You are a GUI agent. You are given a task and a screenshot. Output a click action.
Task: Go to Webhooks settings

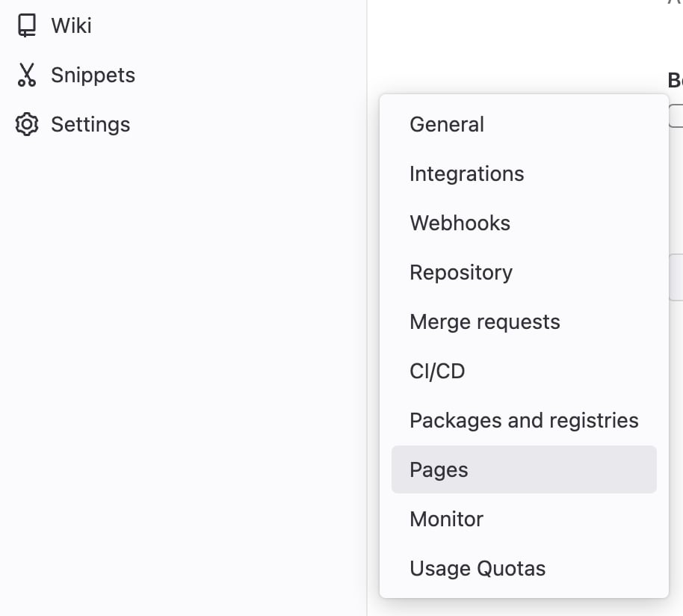pyautogui.click(x=460, y=223)
